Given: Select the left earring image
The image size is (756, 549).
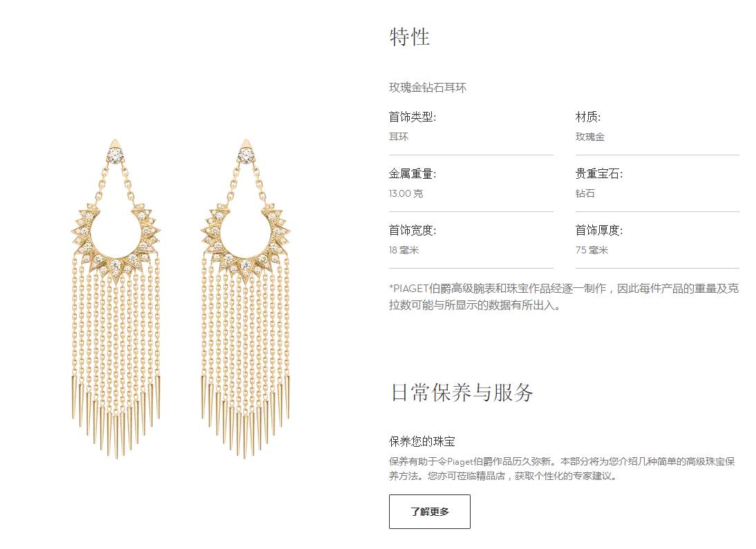Looking at the screenshot, I should click(116, 298).
